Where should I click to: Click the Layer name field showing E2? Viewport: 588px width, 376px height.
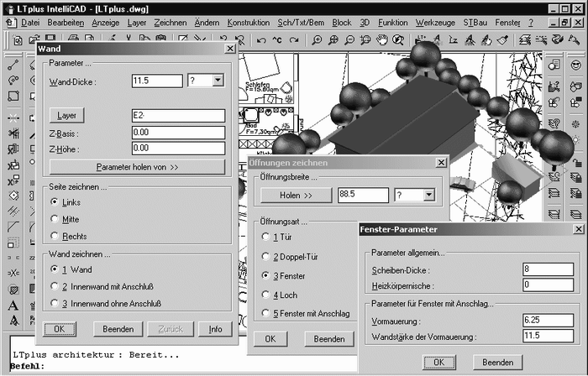(178, 115)
